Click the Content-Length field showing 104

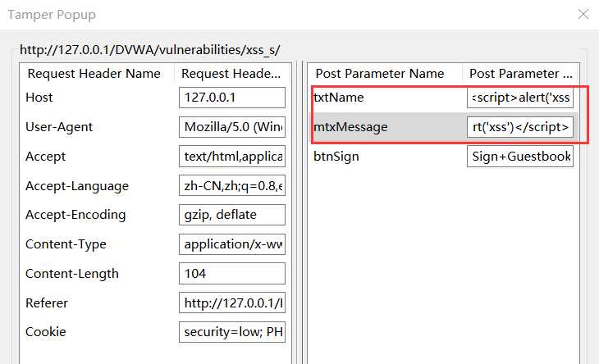[x=231, y=274]
